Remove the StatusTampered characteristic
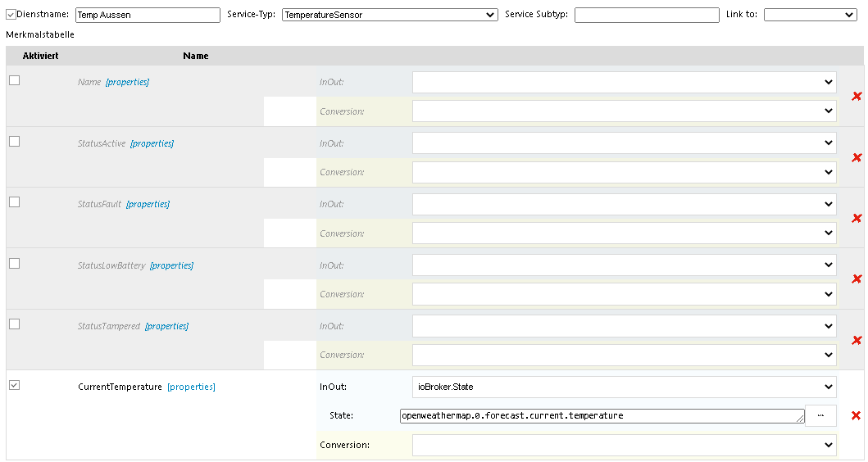Image resolution: width=868 pixels, height=462 pixels. point(857,340)
